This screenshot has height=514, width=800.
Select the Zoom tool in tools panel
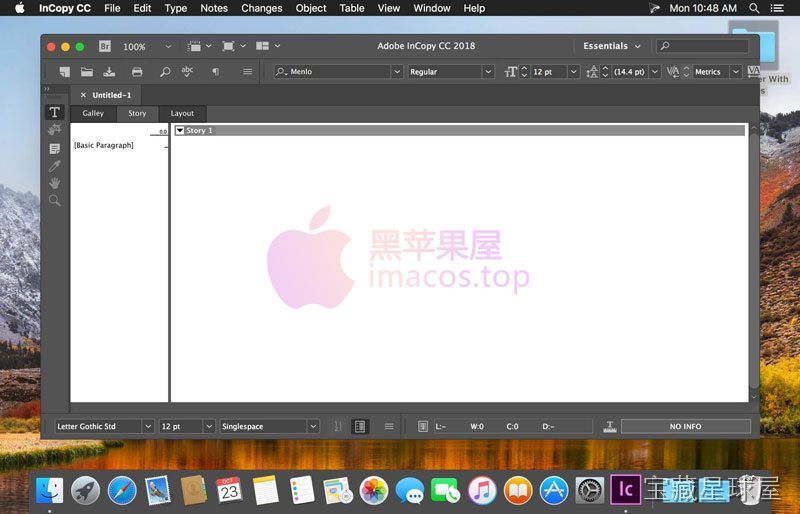pyautogui.click(x=55, y=201)
